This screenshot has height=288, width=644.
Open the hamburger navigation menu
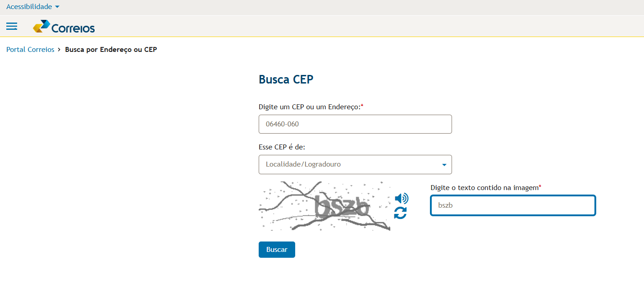click(x=11, y=27)
